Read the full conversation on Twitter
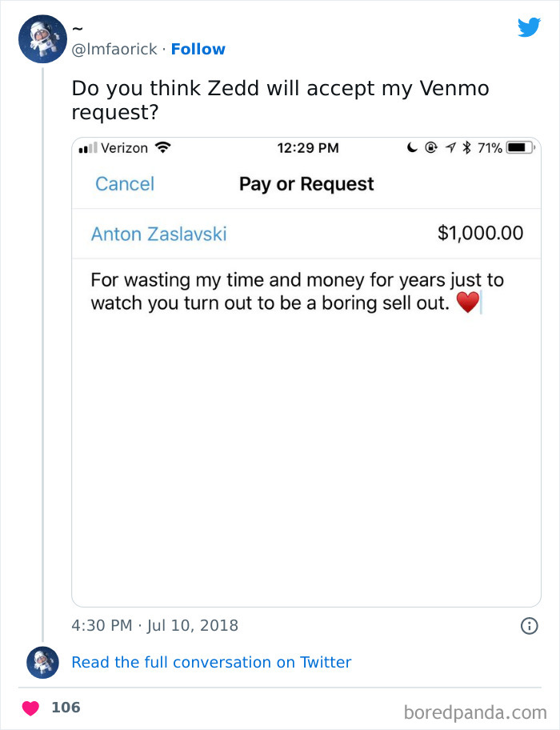560x730 pixels. click(211, 662)
